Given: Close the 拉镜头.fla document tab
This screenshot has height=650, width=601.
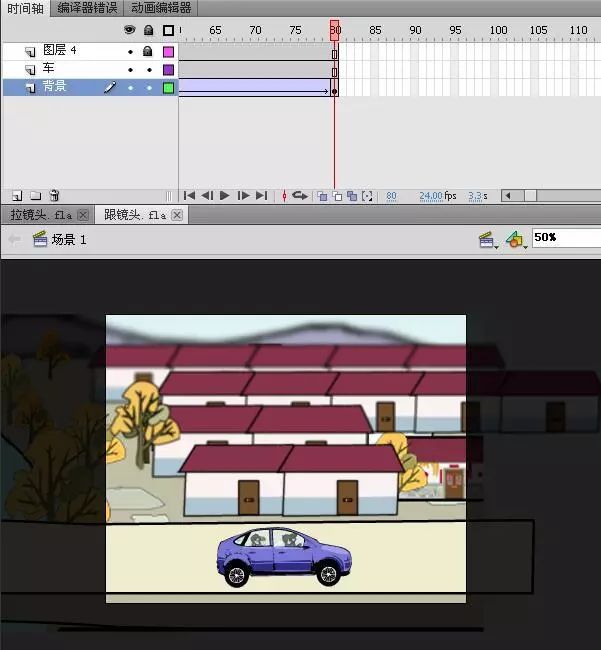Looking at the screenshot, I should tap(83, 215).
